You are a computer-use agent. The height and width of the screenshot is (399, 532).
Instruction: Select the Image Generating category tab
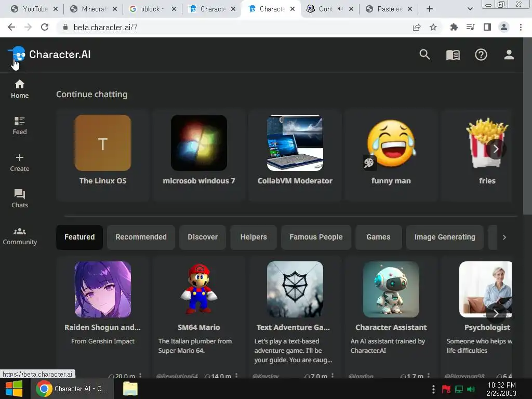(x=445, y=237)
